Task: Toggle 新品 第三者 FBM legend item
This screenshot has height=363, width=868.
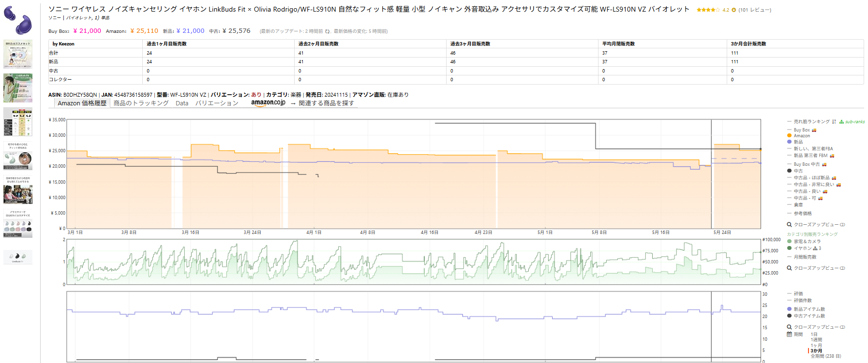Action: pos(810,156)
